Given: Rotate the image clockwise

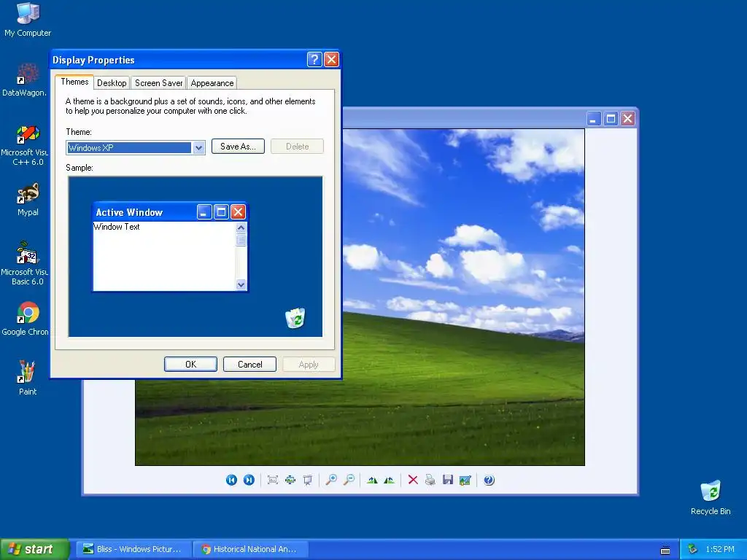Looking at the screenshot, I should 372,480.
